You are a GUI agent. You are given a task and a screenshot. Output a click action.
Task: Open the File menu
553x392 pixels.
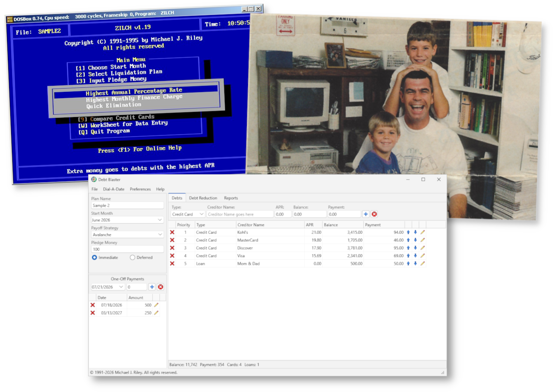tap(95, 189)
